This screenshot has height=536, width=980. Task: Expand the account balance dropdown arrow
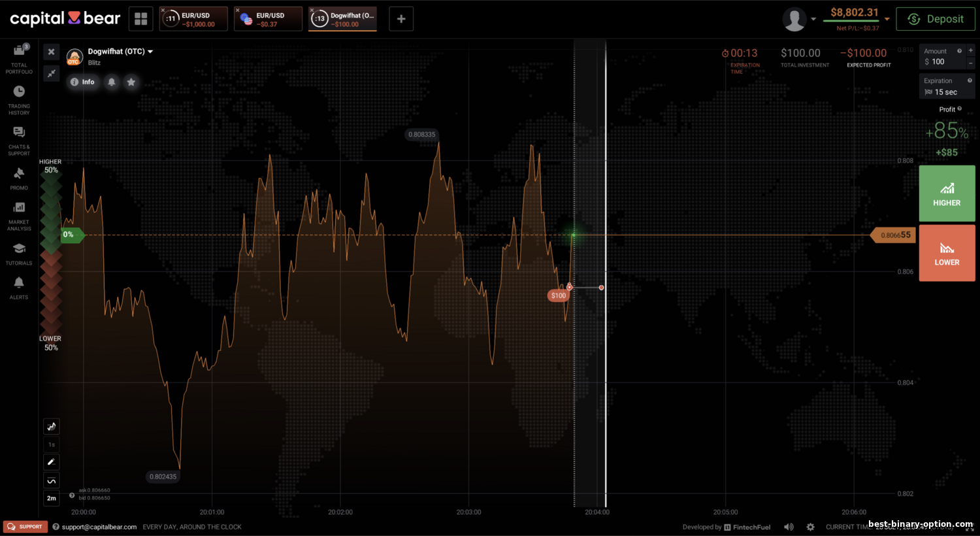(887, 19)
